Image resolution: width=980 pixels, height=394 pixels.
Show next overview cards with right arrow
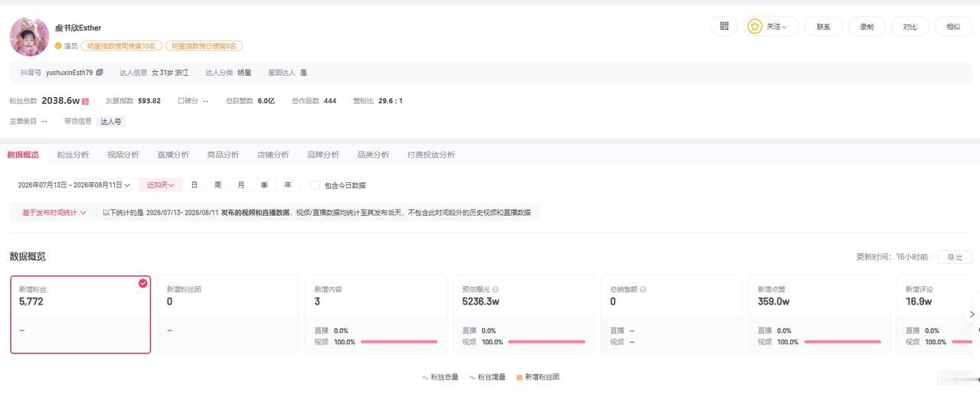click(972, 314)
